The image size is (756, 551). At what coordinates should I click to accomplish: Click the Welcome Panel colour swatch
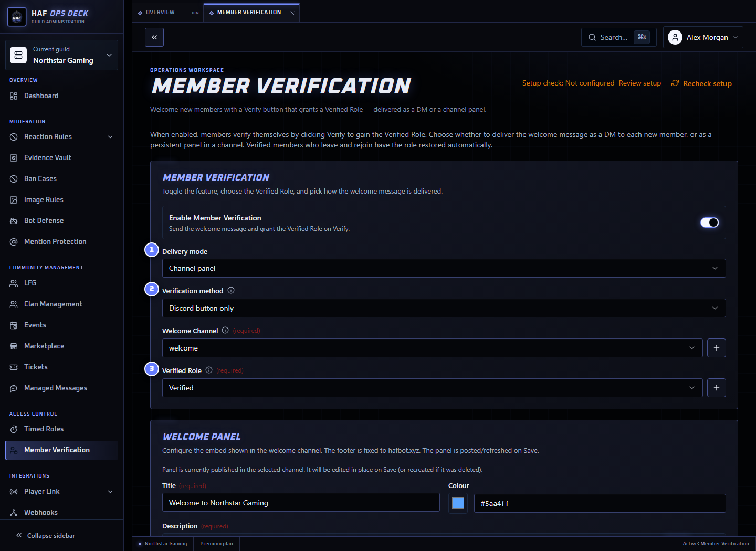pyautogui.click(x=458, y=503)
